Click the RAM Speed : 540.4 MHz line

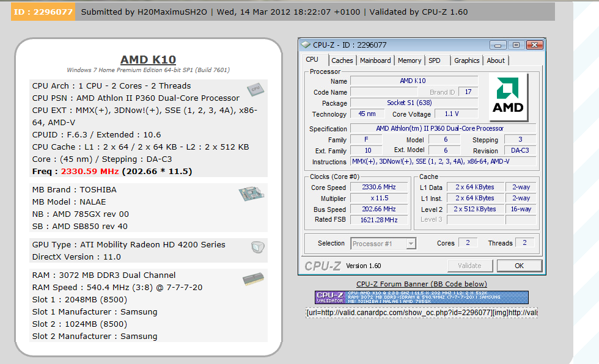click(x=117, y=287)
